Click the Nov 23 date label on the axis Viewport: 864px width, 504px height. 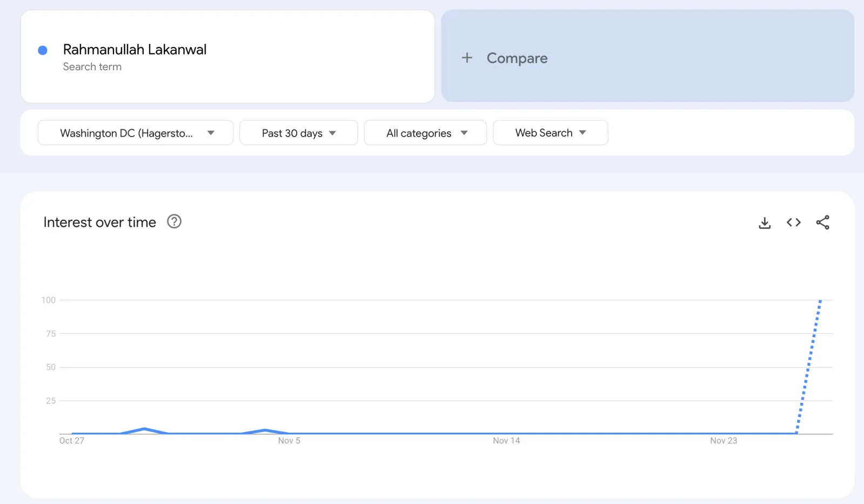click(x=724, y=441)
